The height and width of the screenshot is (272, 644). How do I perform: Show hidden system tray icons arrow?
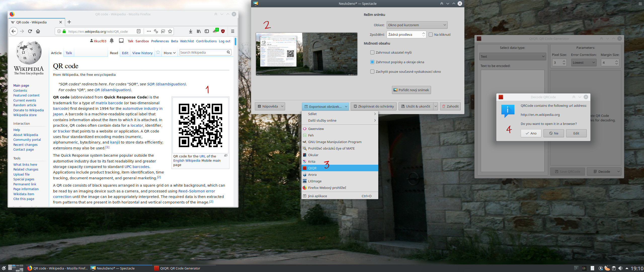coord(627,268)
